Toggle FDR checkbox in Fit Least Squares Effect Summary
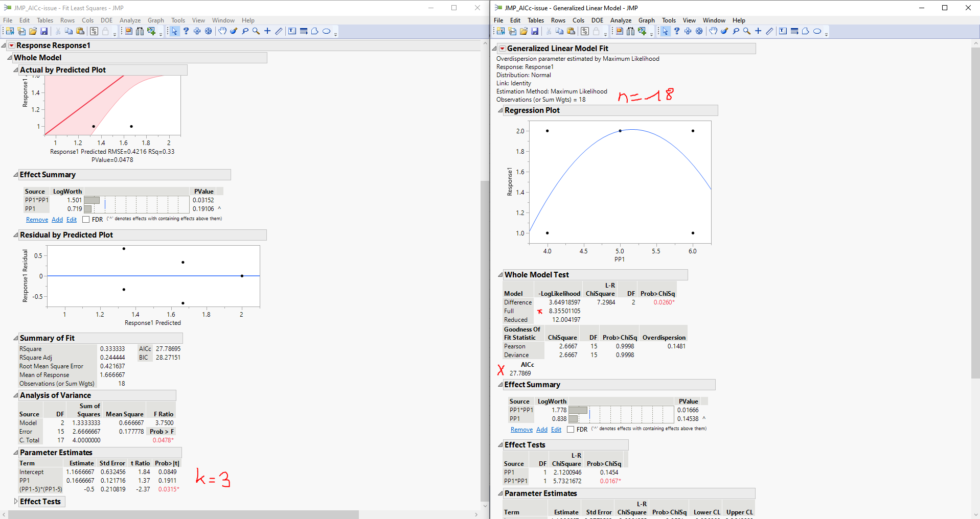 [86, 220]
